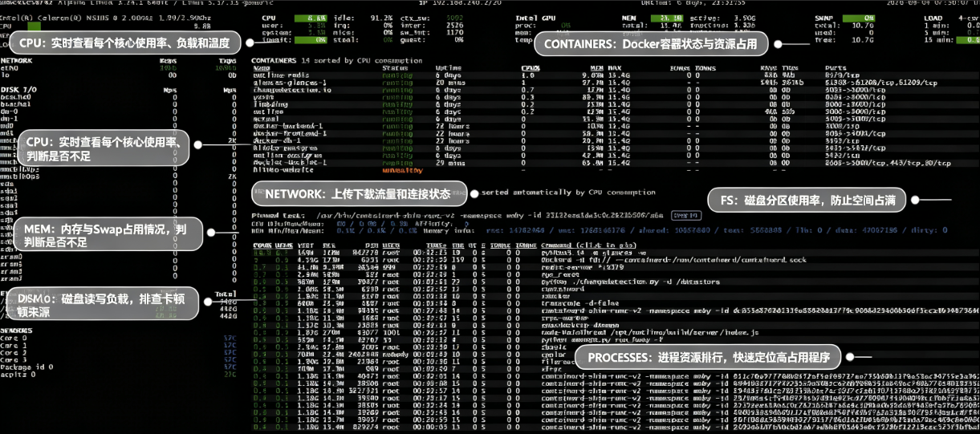Viewport: 980px width, 434px height.
Task: Click the CPU usage bar in header
Action: point(311,18)
